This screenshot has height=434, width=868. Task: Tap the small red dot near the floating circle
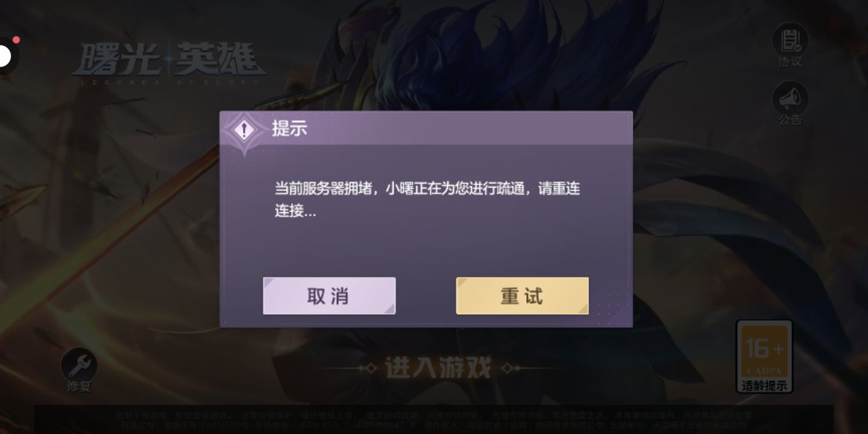pyautogui.click(x=16, y=40)
